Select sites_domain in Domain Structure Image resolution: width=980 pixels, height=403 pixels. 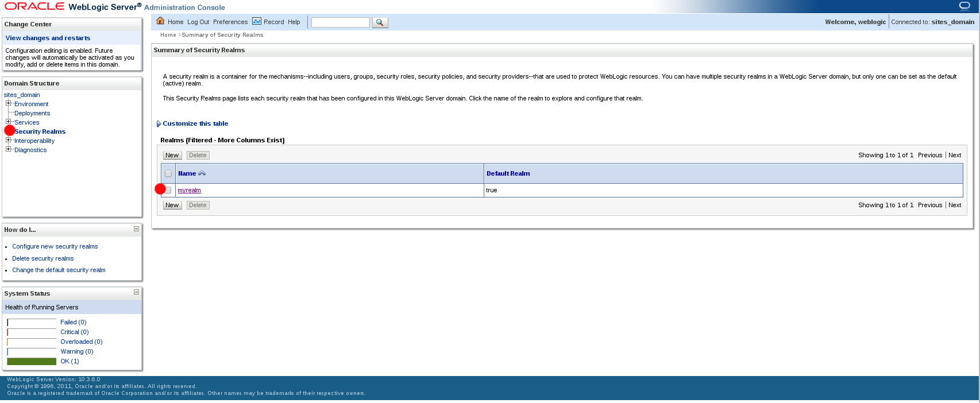22,95
